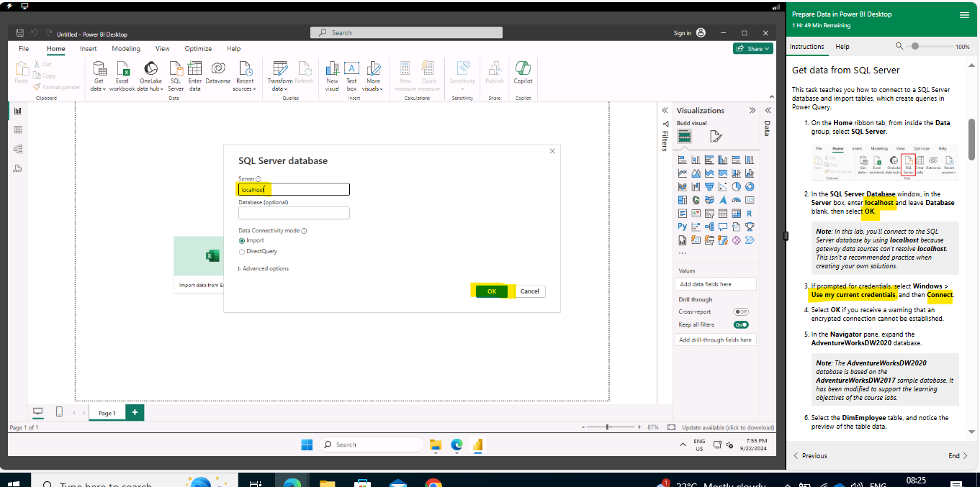This screenshot has width=980, height=487.
Task: Add a New visual from ribbon
Action: (x=332, y=76)
